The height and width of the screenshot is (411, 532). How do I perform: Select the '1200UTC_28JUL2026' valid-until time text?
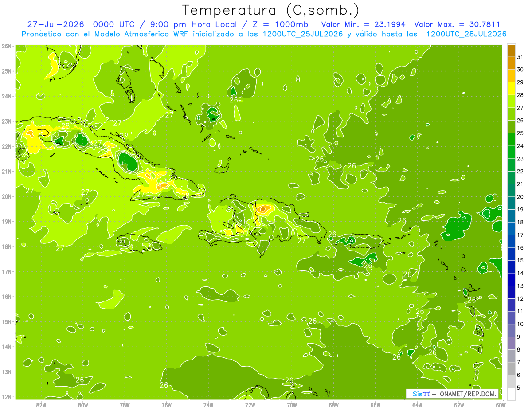coord(466,34)
